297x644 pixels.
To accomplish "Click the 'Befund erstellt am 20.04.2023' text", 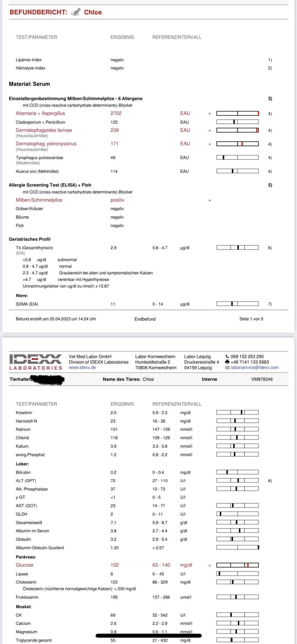I will click(56, 319).
